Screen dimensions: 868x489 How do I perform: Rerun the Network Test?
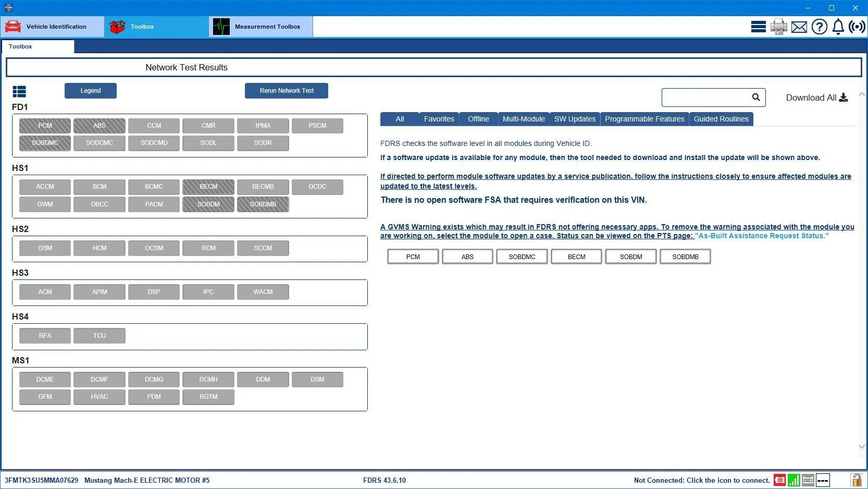pyautogui.click(x=287, y=91)
